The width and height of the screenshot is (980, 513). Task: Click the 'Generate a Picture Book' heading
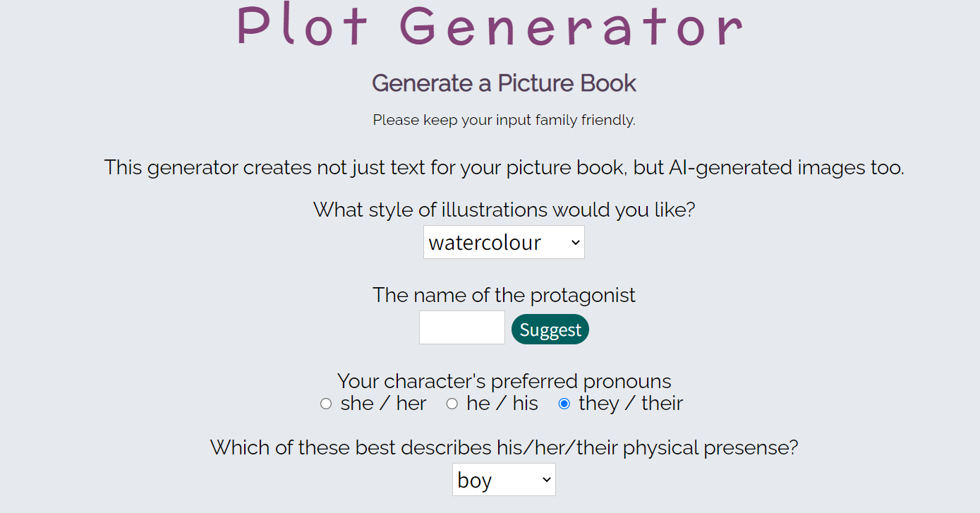point(504,83)
